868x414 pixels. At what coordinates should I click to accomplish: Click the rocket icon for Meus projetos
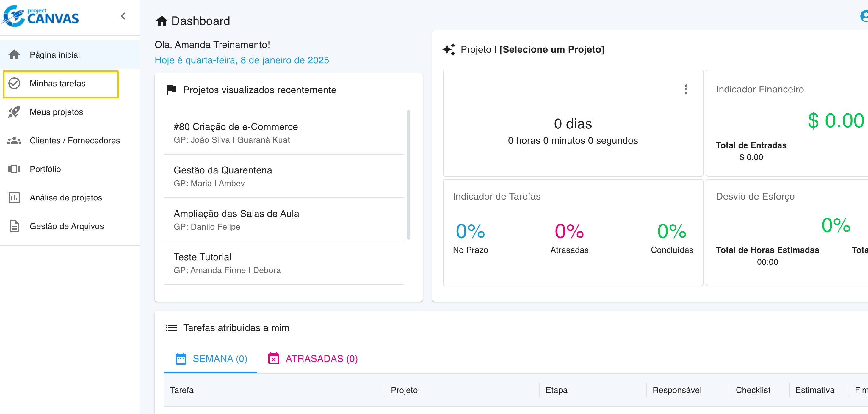pyautogui.click(x=14, y=112)
